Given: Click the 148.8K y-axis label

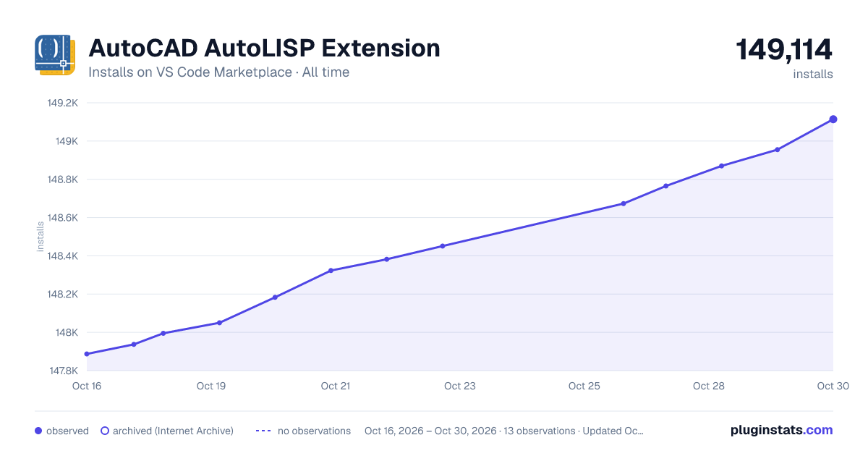Looking at the screenshot, I should click(x=62, y=180).
